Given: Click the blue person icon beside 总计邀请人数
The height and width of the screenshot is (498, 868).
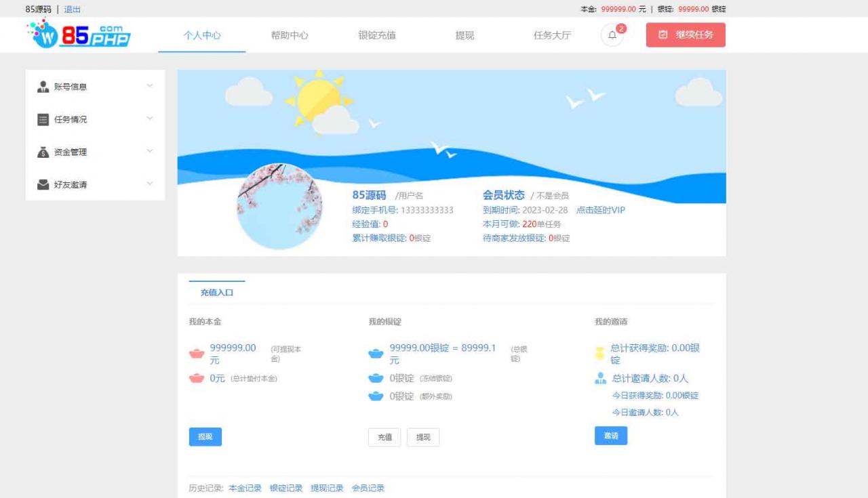Looking at the screenshot, I should [x=599, y=378].
